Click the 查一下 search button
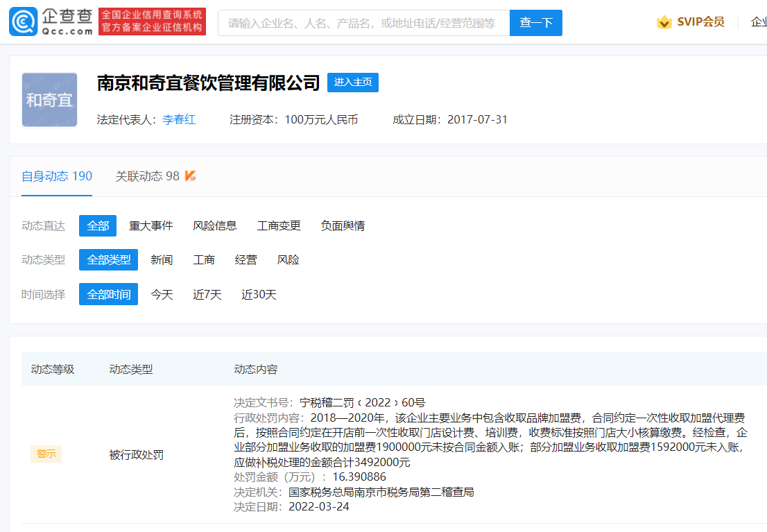767x532 pixels. (x=535, y=23)
